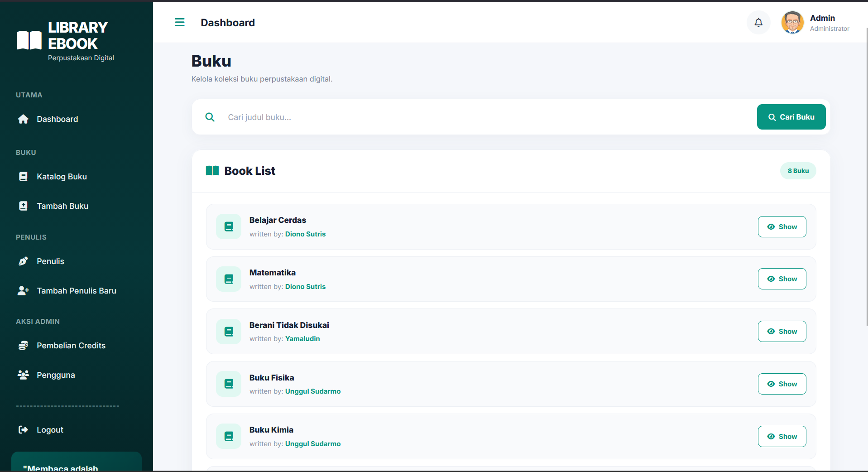Toggle the hamburger menu icon
This screenshot has height=472, width=868.
click(x=180, y=22)
